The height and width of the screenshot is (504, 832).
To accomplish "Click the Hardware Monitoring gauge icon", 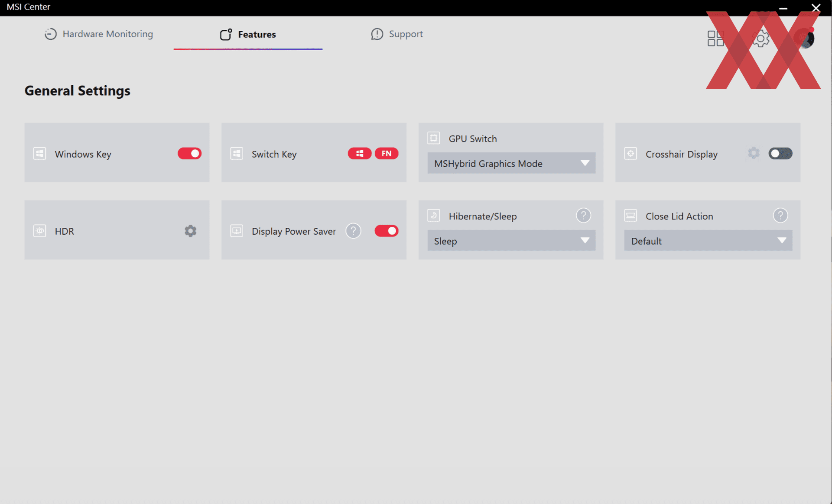I will 51,34.
